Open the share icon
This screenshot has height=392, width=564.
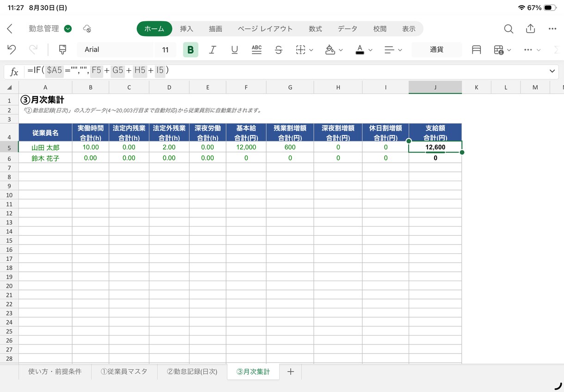530,29
